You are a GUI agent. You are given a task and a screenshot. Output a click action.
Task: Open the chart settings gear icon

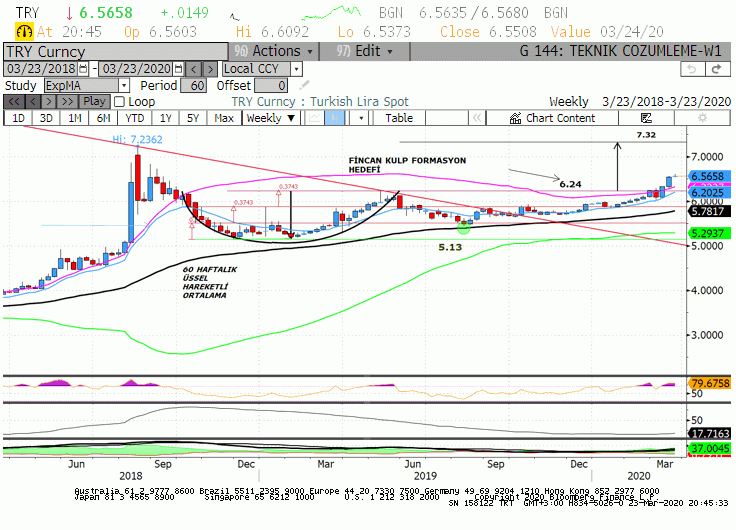click(x=702, y=118)
